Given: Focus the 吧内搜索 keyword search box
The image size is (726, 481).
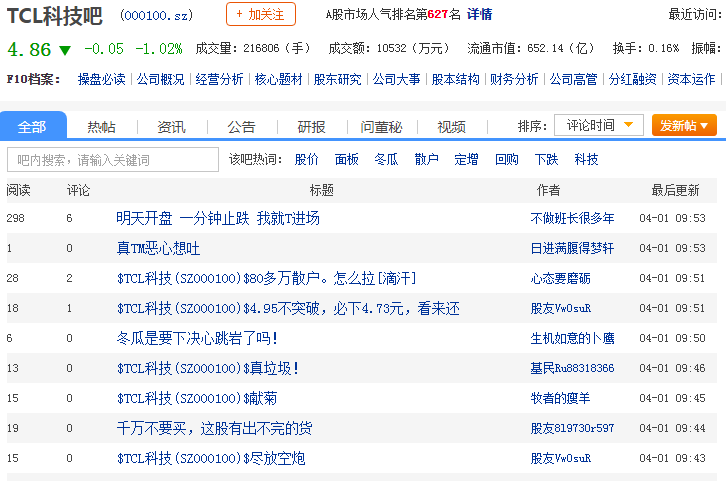Looking at the screenshot, I should 113,160.
